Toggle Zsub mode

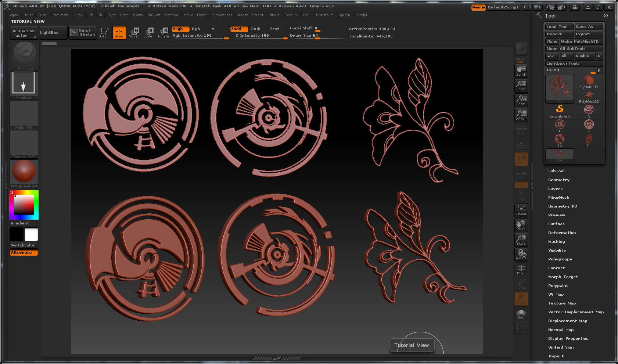coord(258,29)
